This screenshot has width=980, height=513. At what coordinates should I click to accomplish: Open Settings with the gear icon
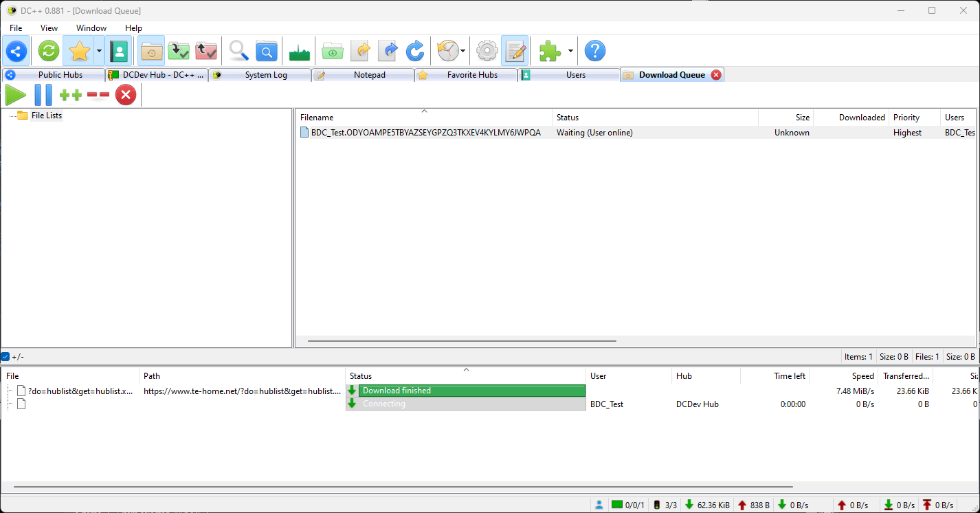(x=487, y=50)
